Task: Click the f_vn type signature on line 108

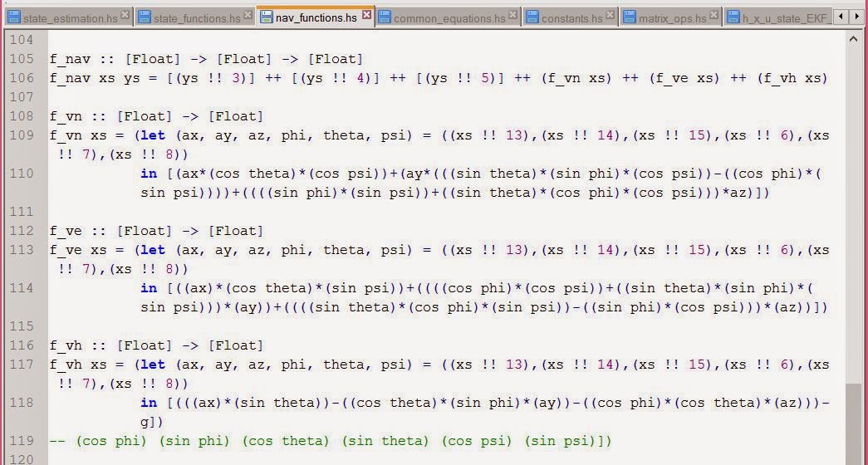Action: (156, 116)
